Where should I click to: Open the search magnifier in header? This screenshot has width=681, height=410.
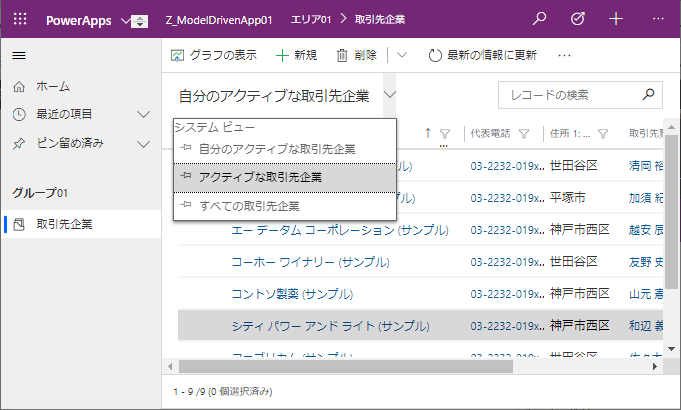(539, 19)
